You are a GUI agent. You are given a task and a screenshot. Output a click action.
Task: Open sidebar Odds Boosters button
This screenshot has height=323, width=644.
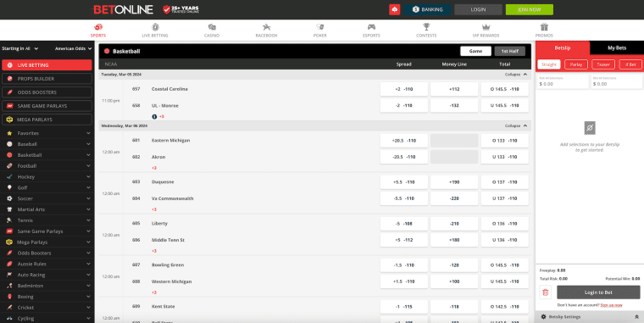click(x=47, y=92)
